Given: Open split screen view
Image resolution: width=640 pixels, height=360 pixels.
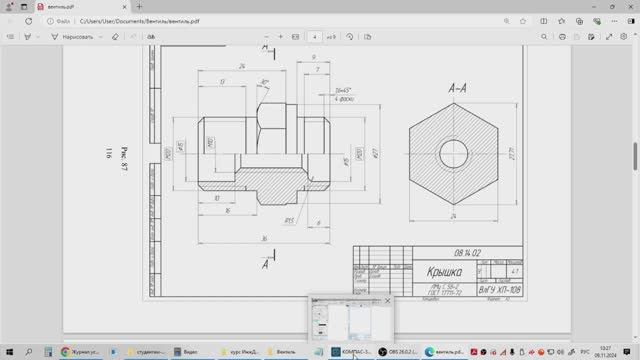Looking at the screenshot, I should click(x=543, y=21).
